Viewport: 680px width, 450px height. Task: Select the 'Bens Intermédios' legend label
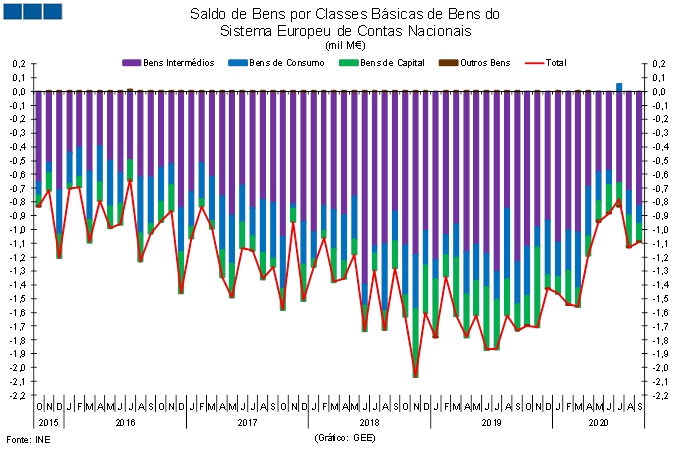point(179,63)
